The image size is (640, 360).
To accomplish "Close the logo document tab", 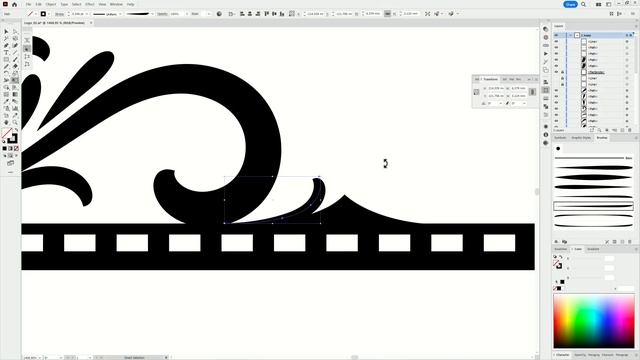I will click(91, 23).
